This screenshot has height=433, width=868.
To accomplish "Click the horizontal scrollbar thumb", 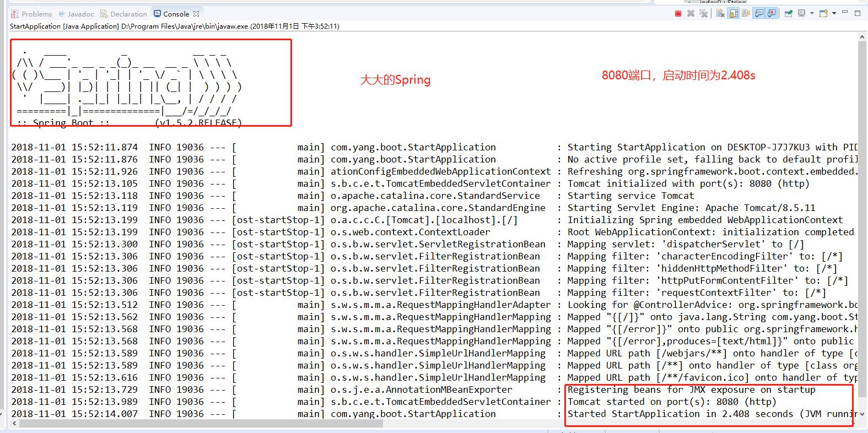I will coord(201,424).
